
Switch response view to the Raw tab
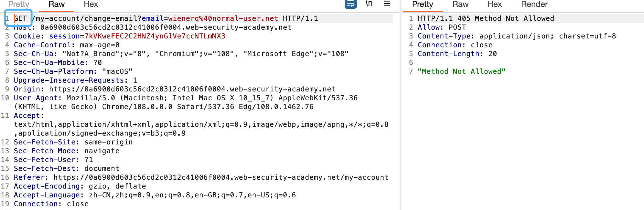click(460, 4)
